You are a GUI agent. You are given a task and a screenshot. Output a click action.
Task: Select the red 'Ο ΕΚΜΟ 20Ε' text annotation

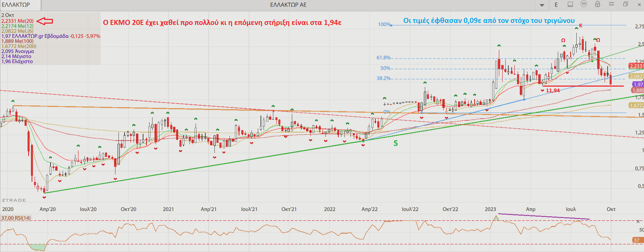pos(222,23)
